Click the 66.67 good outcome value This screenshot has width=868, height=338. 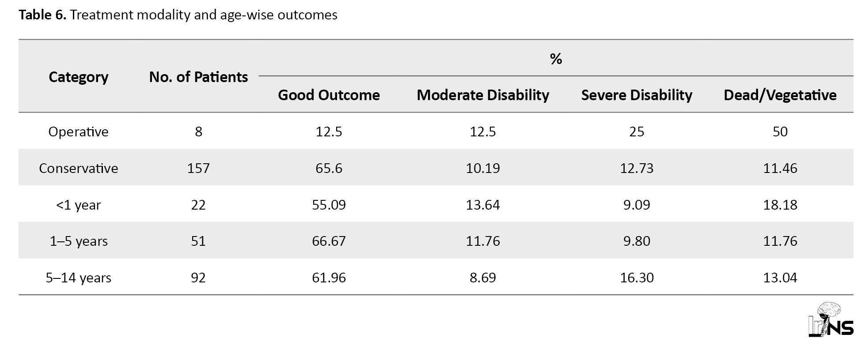(x=329, y=241)
